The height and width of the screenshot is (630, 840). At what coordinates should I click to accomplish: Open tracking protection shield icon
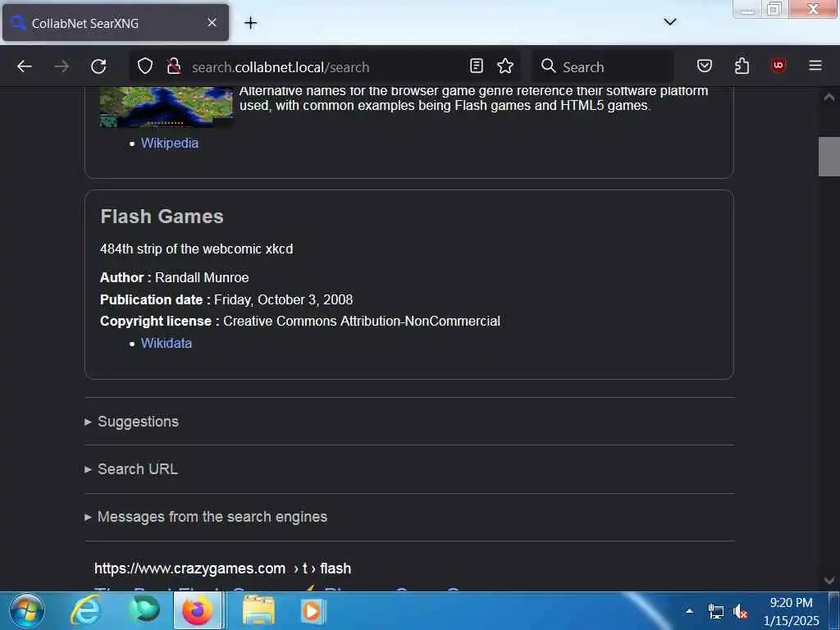(145, 66)
